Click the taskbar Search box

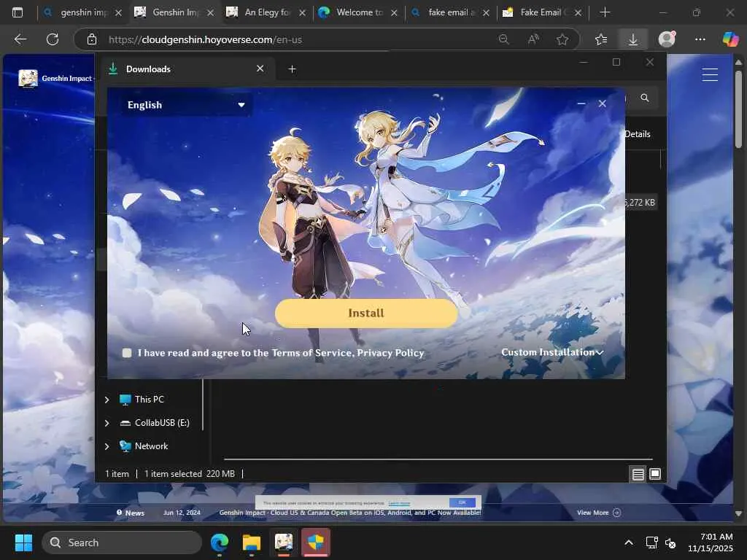pyautogui.click(x=122, y=542)
